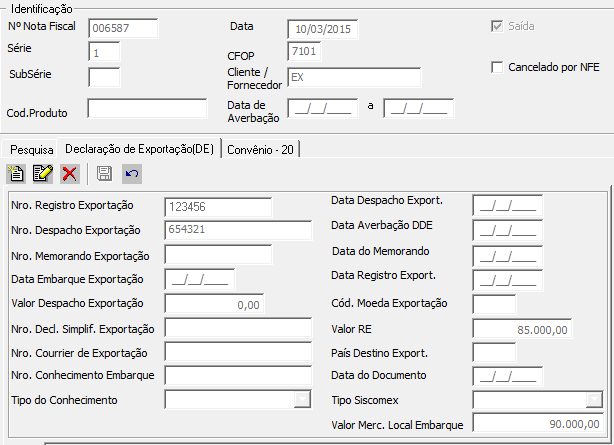Focus the Nro. Registro Exportação field
This screenshot has width=614, height=445.
pos(218,207)
